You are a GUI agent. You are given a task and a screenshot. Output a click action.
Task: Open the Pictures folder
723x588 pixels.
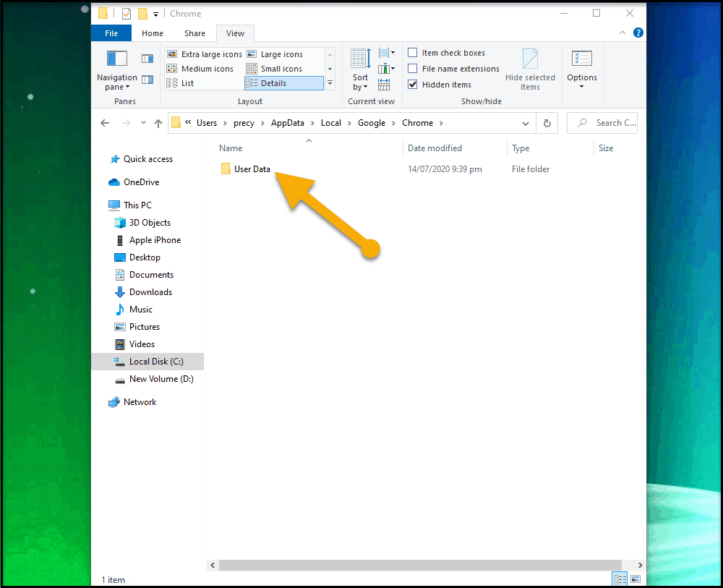tap(137, 327)
